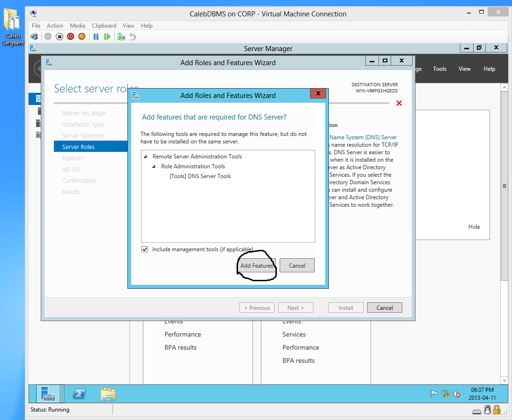Click the mouse status icon
Image resolution: width=512 pixels, height=420 pixels.
point(488,410)
